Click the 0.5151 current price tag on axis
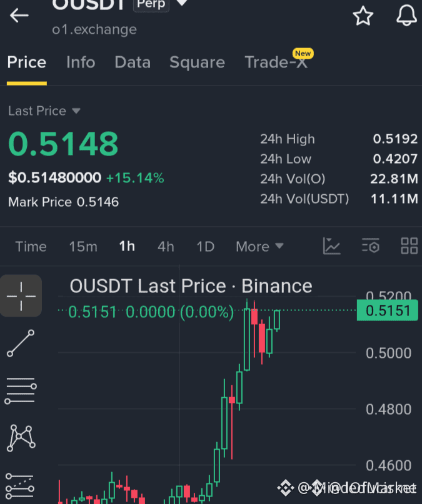 [x=388, y=310]
